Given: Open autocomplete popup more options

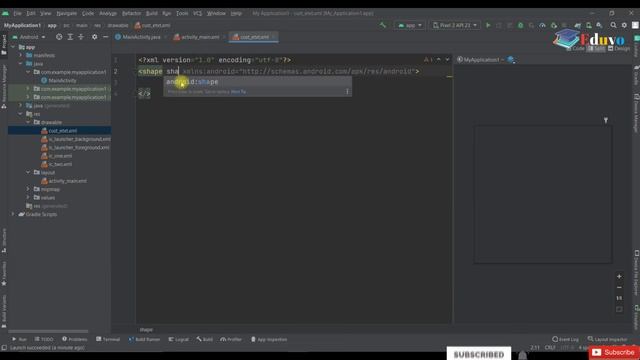Looking at the screenshot, I should click(347, 91).
